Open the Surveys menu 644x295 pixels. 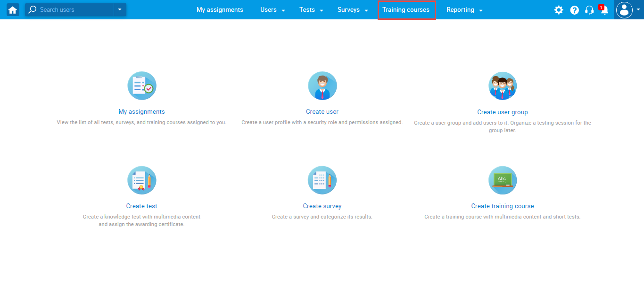(x=348, y=10)
